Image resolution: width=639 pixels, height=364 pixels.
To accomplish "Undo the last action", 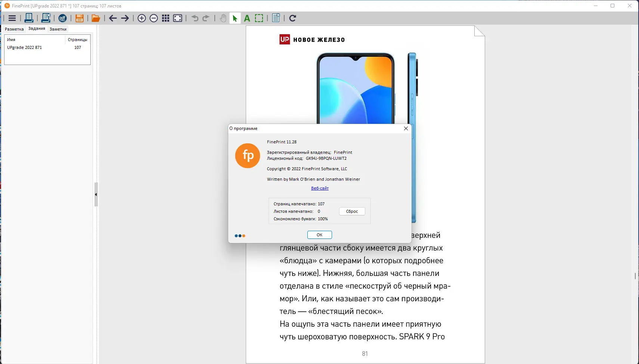I will click(x=195, y=18).
